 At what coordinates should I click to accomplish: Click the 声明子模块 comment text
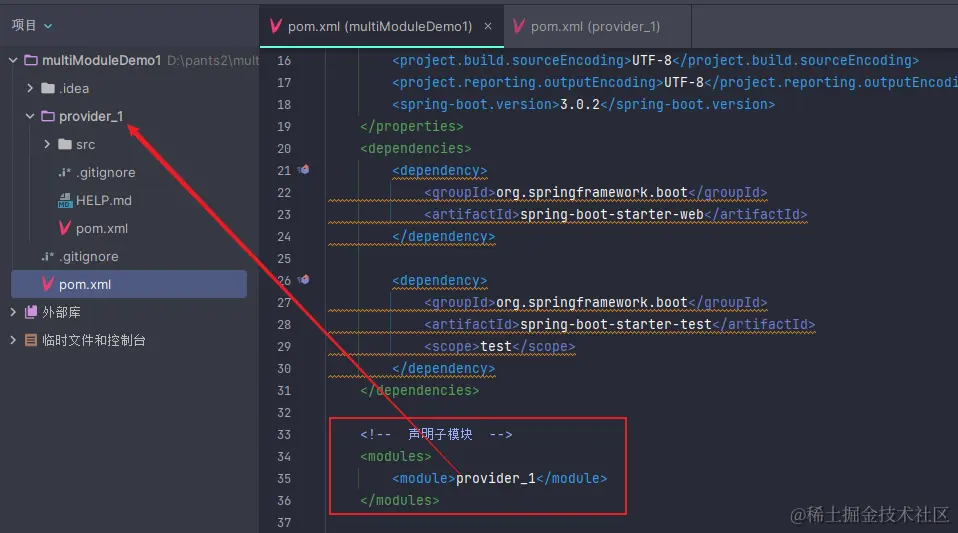[x=440, y=435]
